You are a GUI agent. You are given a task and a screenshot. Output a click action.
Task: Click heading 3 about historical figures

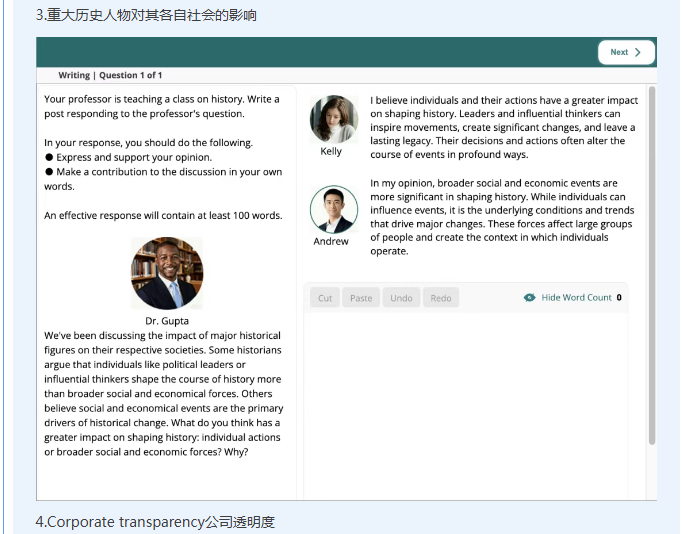click(146, 15)
